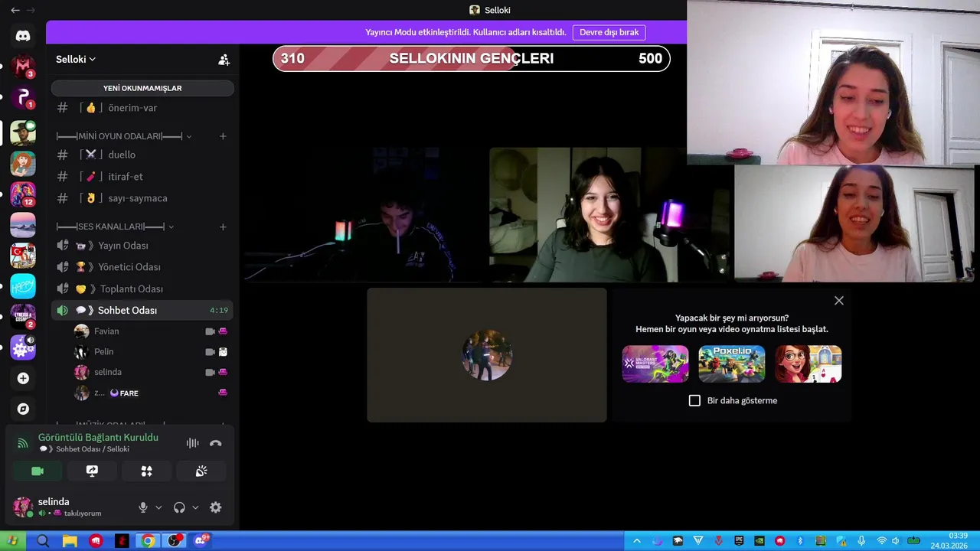Click selinda in the voice member list
Screen dimensions: 980x551
151,372
